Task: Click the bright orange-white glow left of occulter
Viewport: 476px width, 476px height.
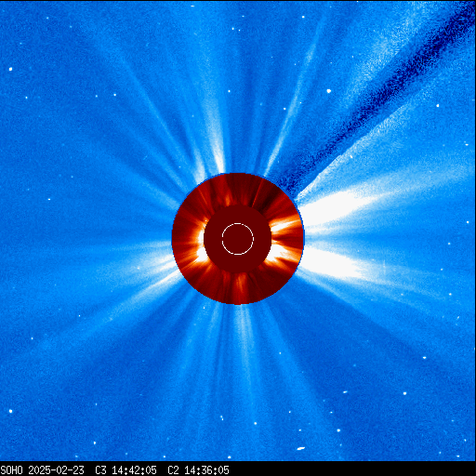Action: [x=201, y=245]
